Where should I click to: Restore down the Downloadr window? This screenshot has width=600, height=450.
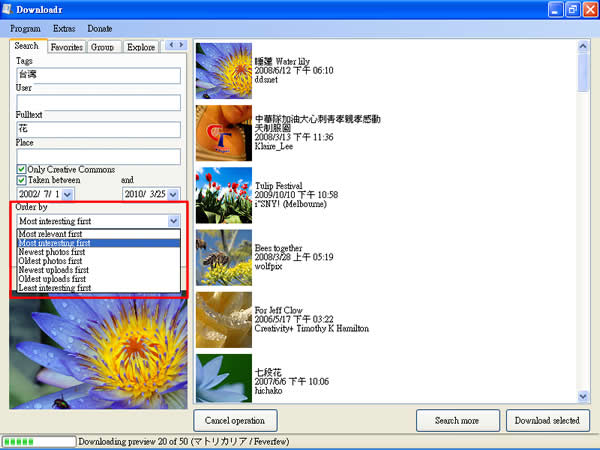(x=572, y=10)
